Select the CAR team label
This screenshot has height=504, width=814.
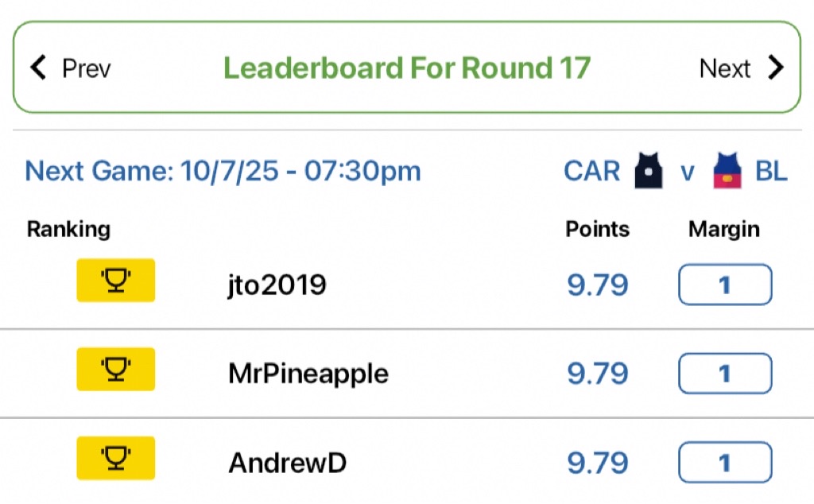pyautogui.click(x=591, y=171)
